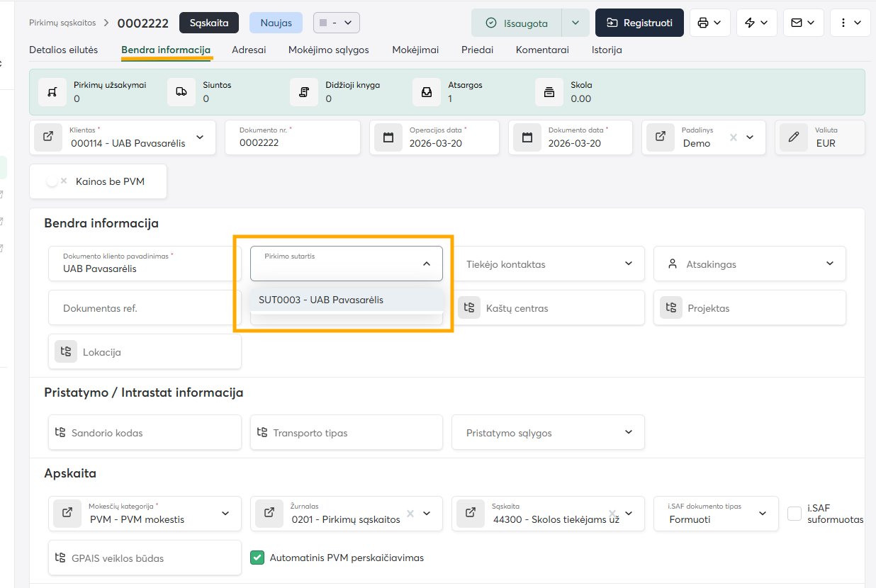
Task: Switch to the Mokėjimo sąlygos tab
Action: [x=328, y=50]
